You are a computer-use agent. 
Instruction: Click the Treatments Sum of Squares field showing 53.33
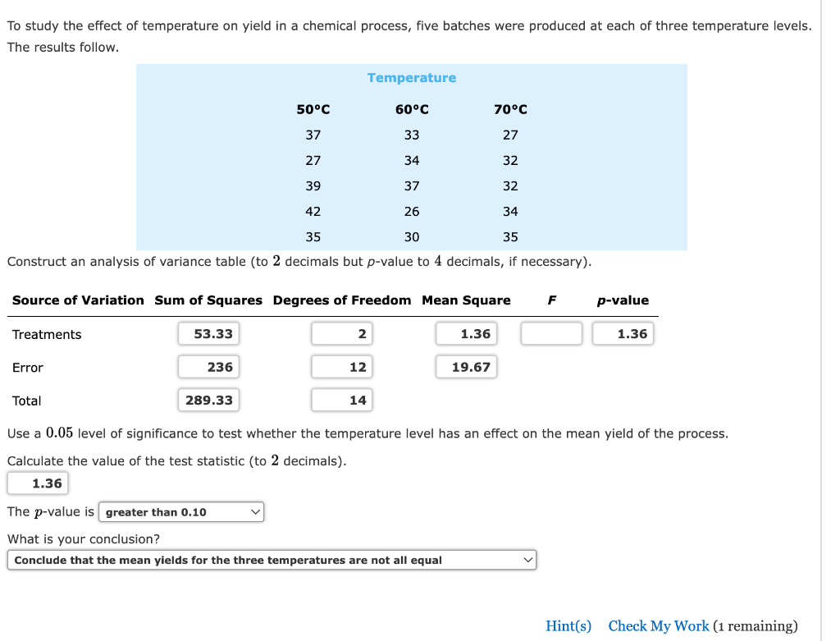pyautogui.click(x=208, y=333)
